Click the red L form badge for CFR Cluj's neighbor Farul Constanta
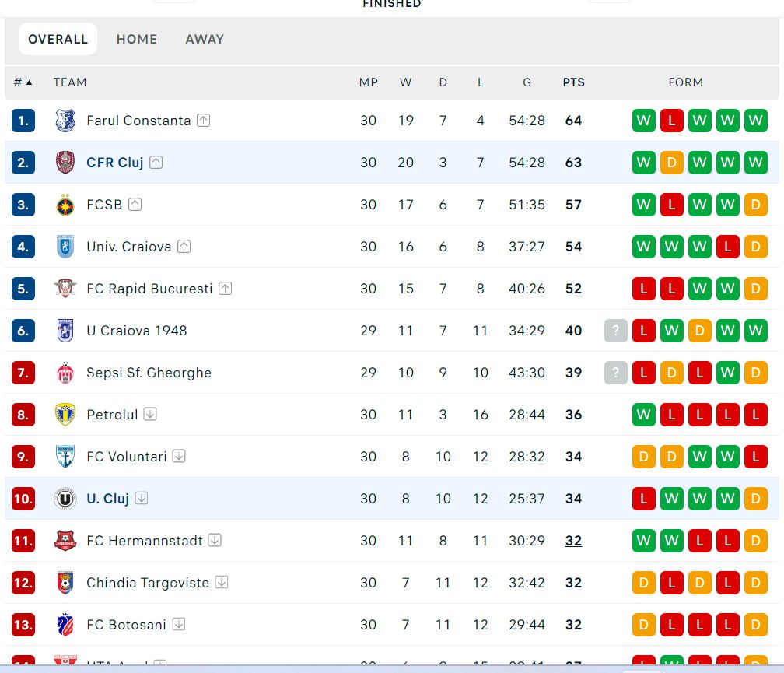 click(671, 121)
